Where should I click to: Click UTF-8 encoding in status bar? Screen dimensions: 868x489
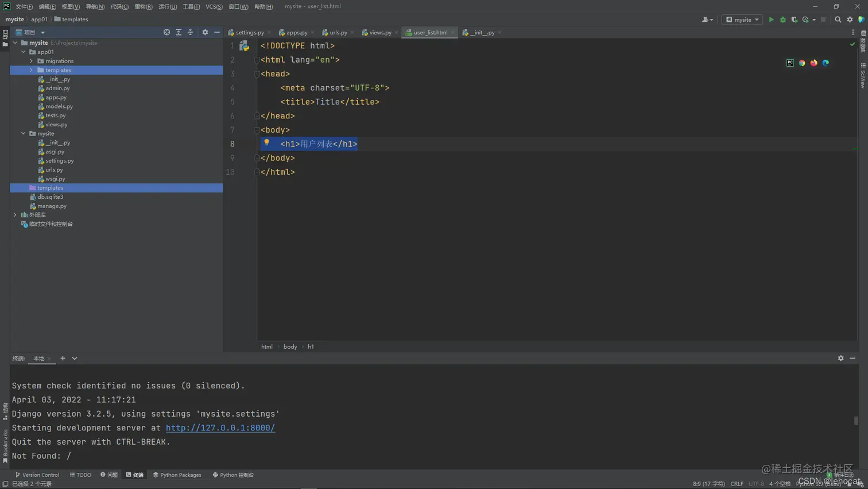click(756, 484)
